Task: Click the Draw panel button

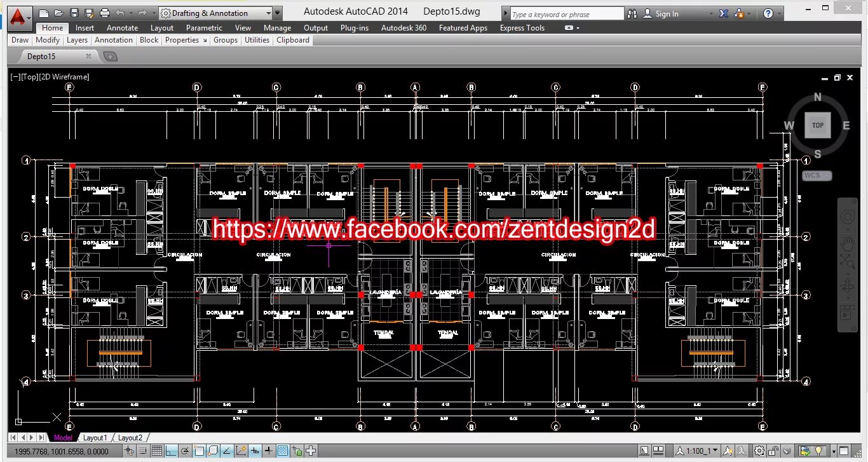Action: pyautogui.click(x=20, y=40)
